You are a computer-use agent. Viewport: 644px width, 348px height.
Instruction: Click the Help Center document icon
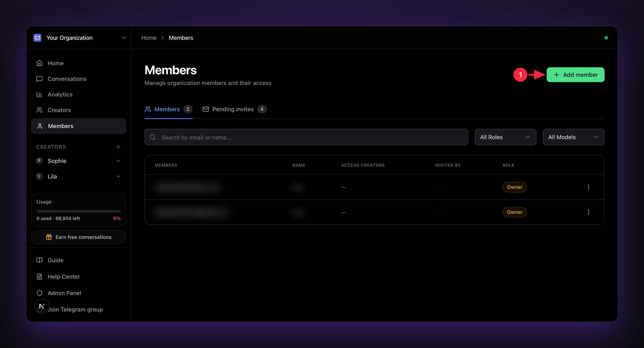(39, 277)
